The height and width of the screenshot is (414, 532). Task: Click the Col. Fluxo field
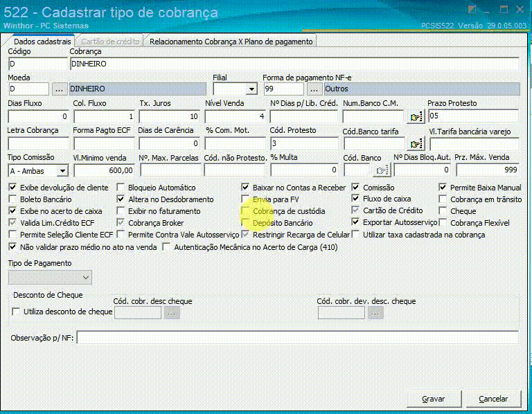click(104, 116)
